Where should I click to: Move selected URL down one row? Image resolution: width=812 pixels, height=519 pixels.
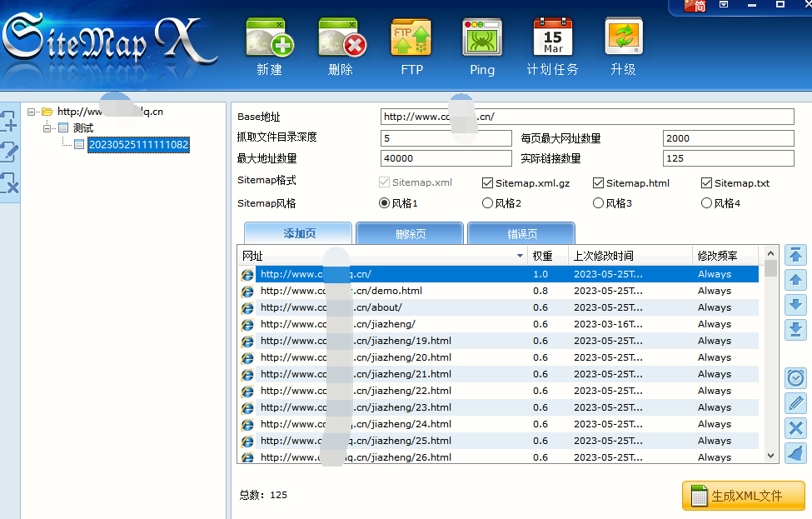point(796,305)
